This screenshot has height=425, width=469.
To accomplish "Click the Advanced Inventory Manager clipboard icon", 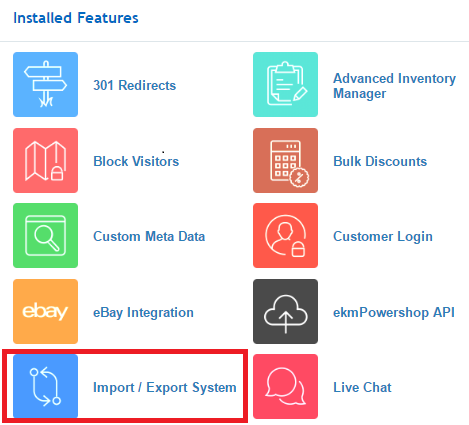I will point(285,84).
